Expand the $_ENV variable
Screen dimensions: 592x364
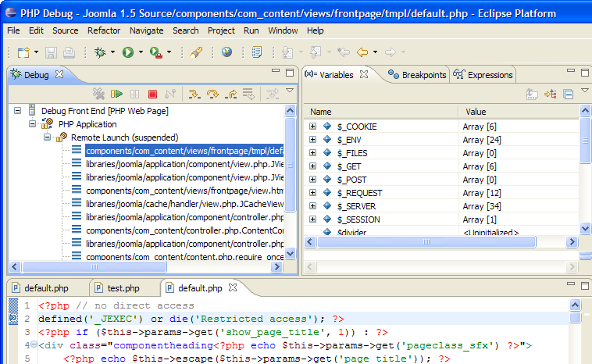[312, 139]
